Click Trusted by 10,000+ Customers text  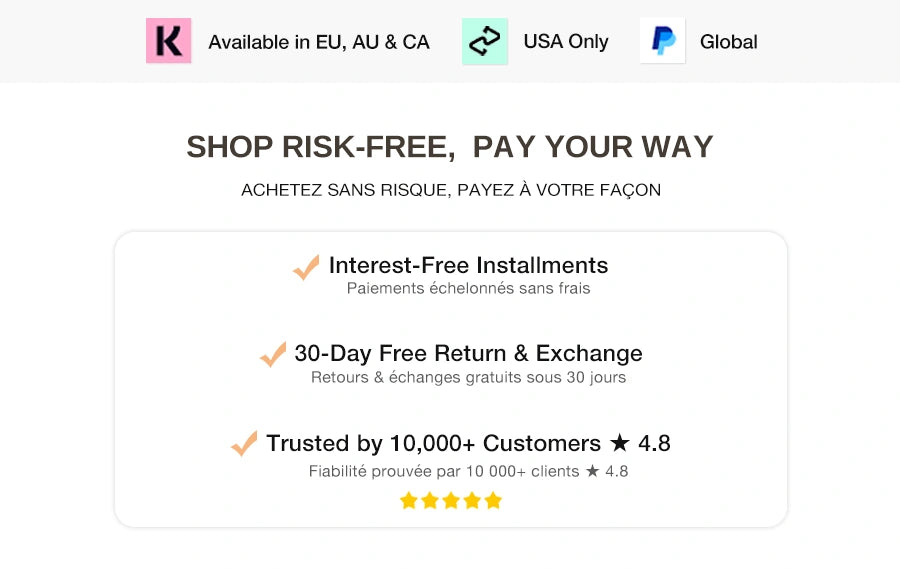click(433, 443)
